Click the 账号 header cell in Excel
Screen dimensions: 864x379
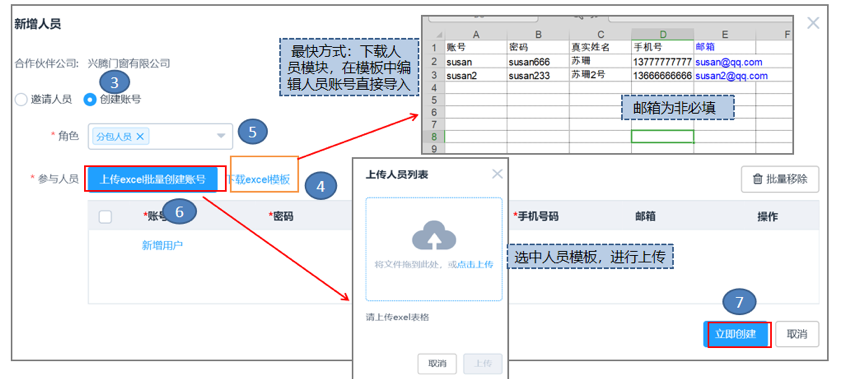[476, 47]
